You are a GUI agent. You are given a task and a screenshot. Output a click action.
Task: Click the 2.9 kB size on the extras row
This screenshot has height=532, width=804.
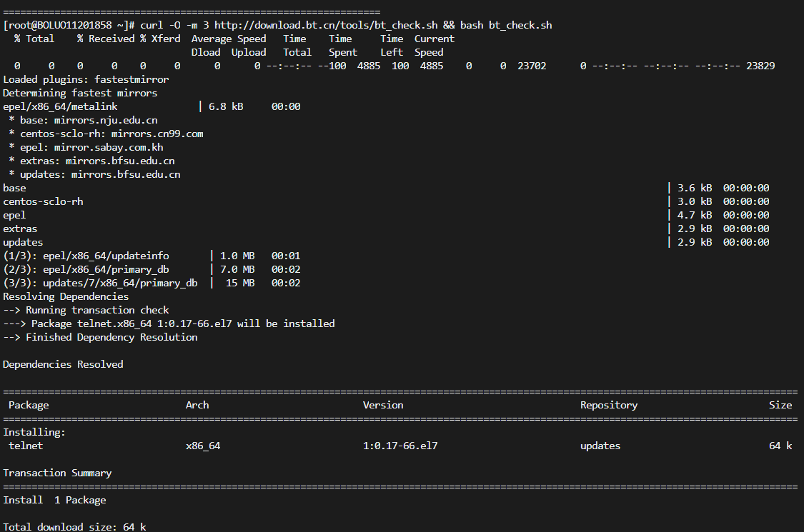pos(694,229)
